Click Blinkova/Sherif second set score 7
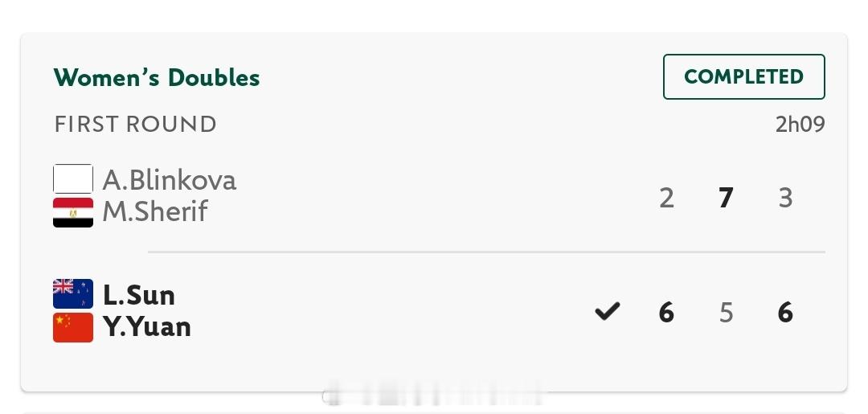The width and height of the screenshot is (868, 414). (x=726, y=198)
